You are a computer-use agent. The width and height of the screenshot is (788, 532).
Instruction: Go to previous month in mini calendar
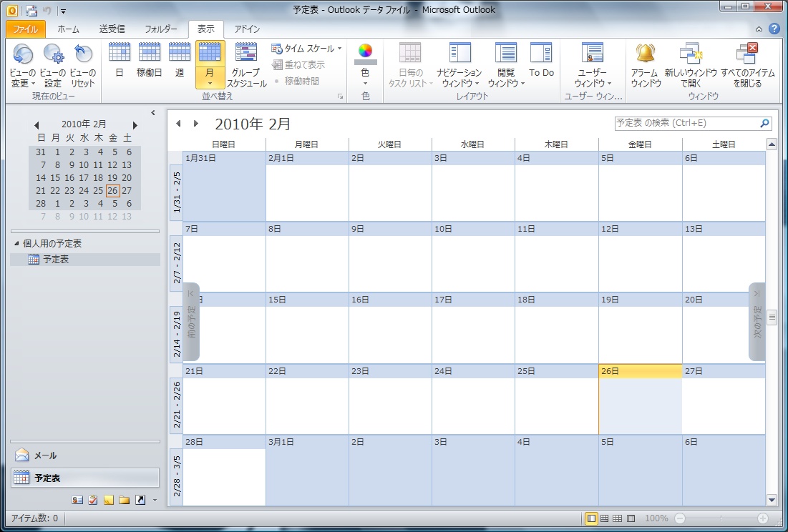pyautogui.click(x=37, y=125)
